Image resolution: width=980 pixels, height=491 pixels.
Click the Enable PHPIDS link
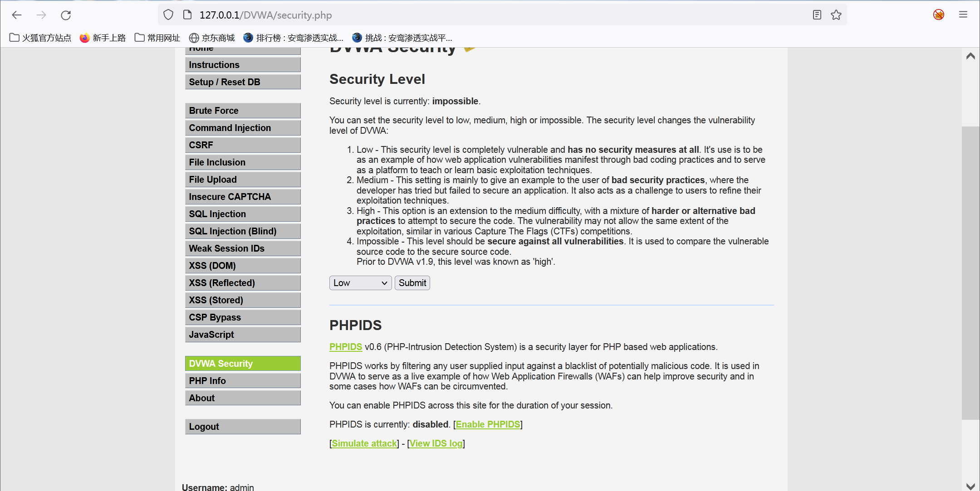(488, 424)
